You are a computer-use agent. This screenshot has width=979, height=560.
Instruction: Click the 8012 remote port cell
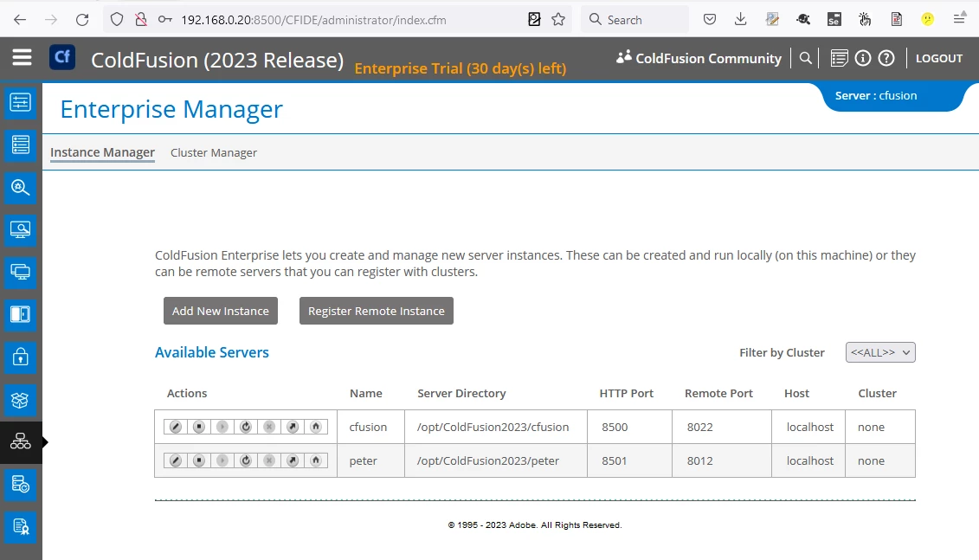(722, 460)
